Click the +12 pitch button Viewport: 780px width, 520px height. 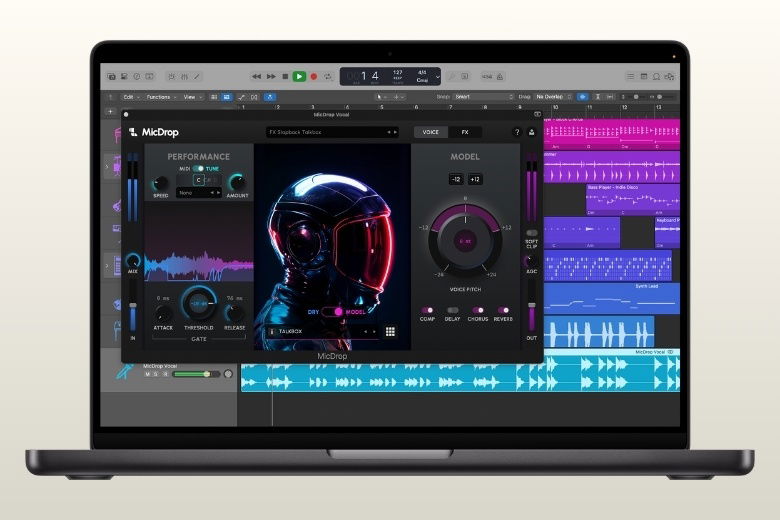[475, 179]
